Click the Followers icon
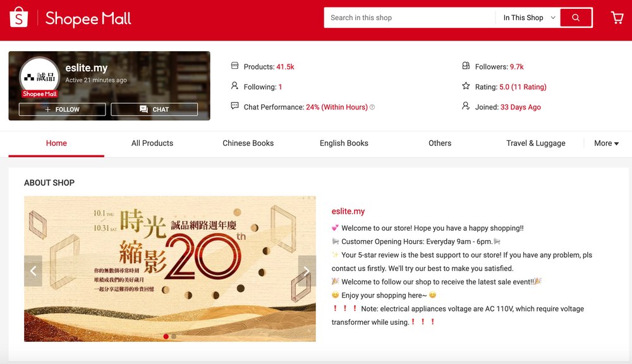The image size is (632, 364). point(466,66)
